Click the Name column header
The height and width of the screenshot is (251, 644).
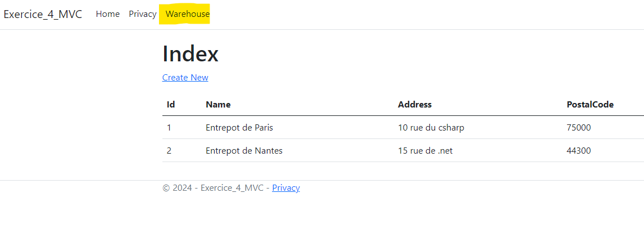coord(218,105)
